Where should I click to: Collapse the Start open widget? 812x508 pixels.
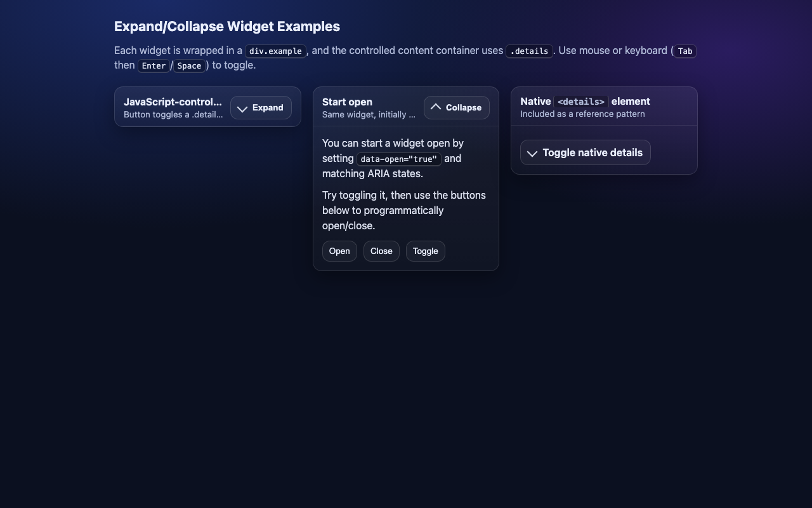point(456,107)
